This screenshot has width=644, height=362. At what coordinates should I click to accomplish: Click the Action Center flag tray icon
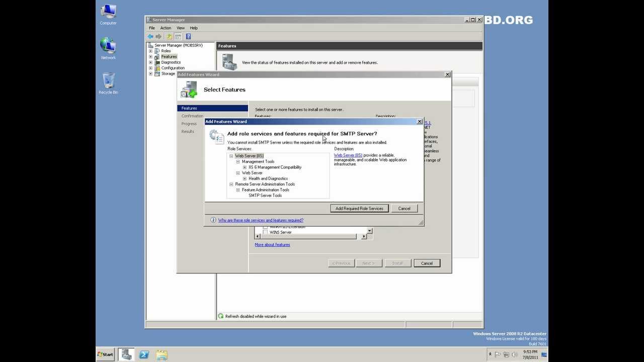coord(498,354)
